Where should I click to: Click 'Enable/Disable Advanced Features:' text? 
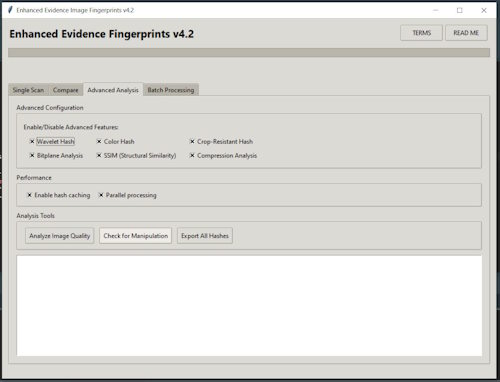pos(71,127)
